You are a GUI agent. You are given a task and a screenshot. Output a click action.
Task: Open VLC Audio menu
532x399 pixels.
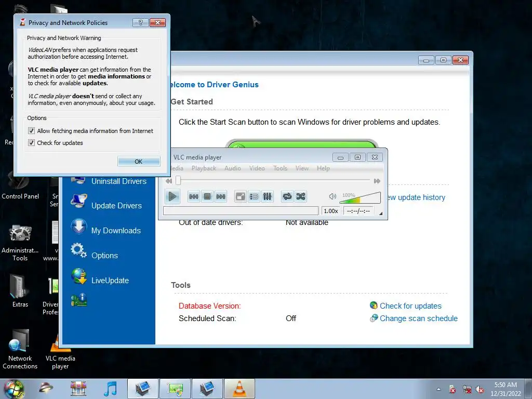click(x=233, y=168)
